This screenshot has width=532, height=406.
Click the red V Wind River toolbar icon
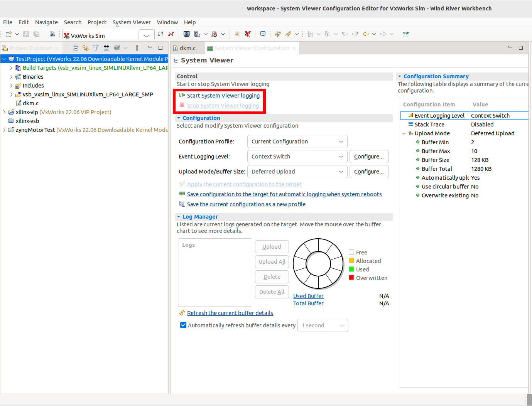pos(248,34)
